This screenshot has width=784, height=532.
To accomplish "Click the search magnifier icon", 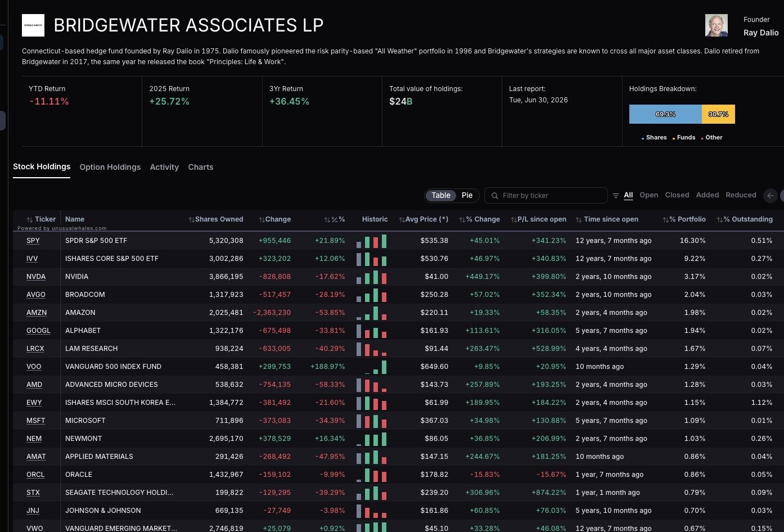I will click(x=495, y=196).
